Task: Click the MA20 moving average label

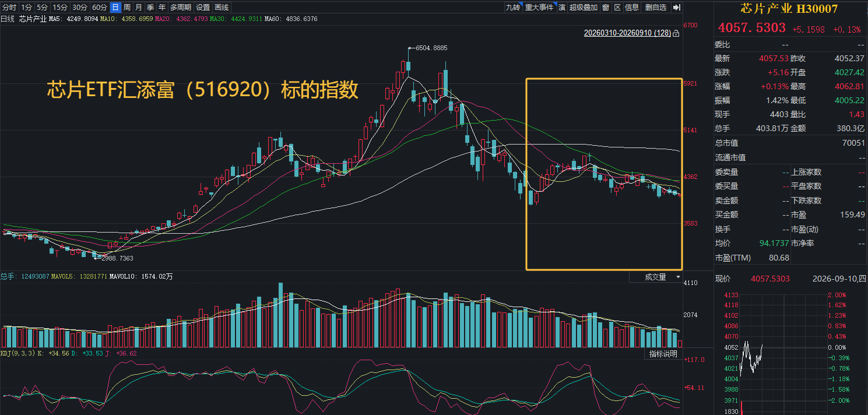Action: point(182,19)
